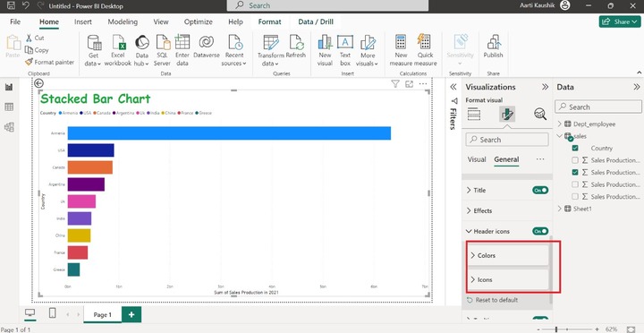Viewport: 644px width, 333px height.
Task: Open the Optimize ribbon tab
Action: [198, 21]
